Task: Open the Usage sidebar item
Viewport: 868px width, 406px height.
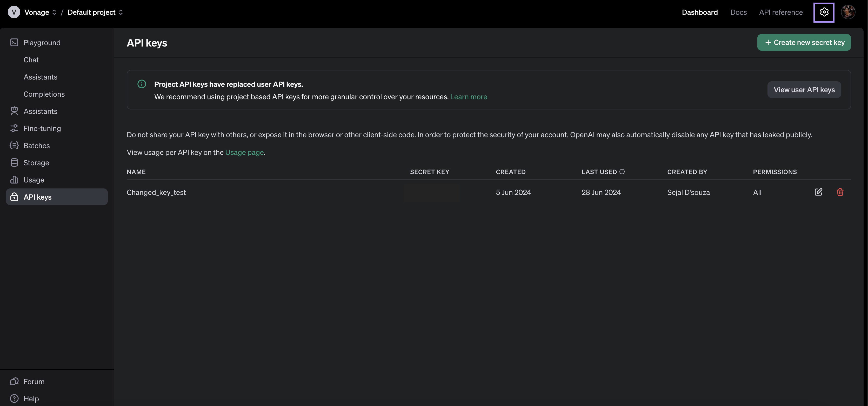Action: 34,180
